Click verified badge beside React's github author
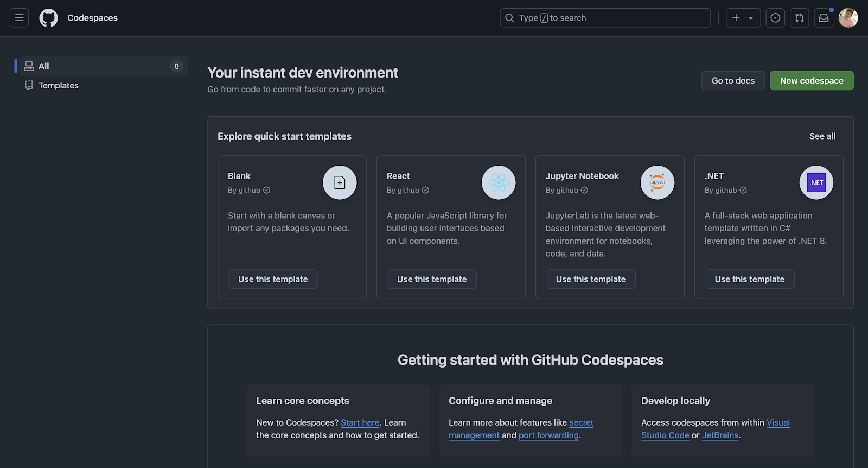The height and width of the screenshot is (468, 868). click(x=425, y=190)
